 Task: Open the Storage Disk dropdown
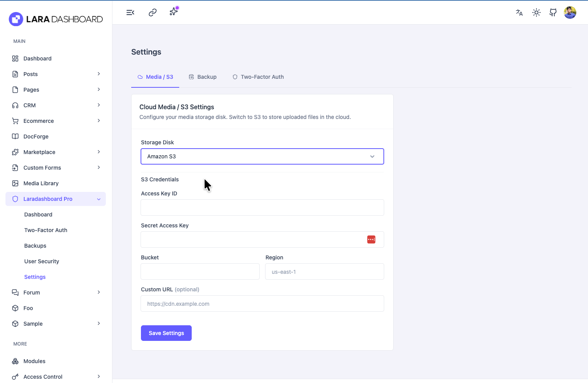pos(262,156)
